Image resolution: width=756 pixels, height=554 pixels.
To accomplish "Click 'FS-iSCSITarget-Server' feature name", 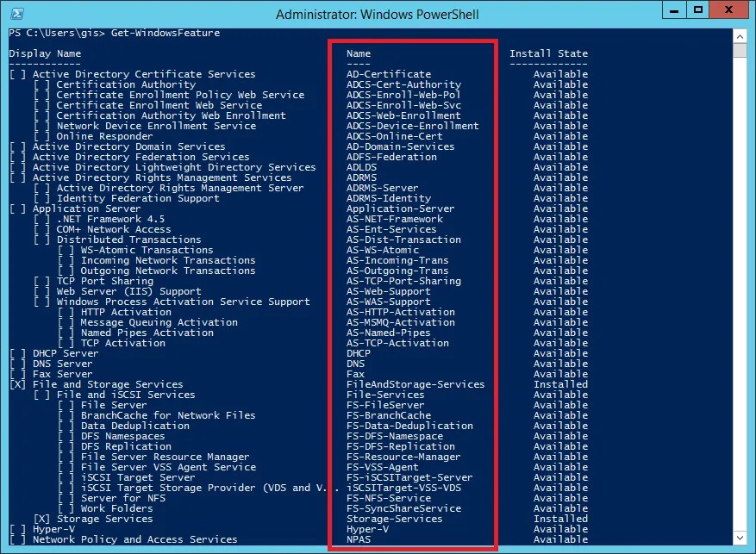I will (x=409, y=478).
